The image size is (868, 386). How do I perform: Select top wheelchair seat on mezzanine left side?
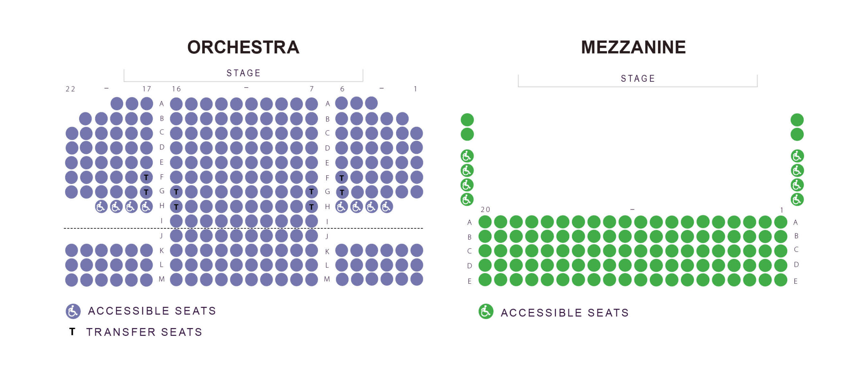[467, 156]
